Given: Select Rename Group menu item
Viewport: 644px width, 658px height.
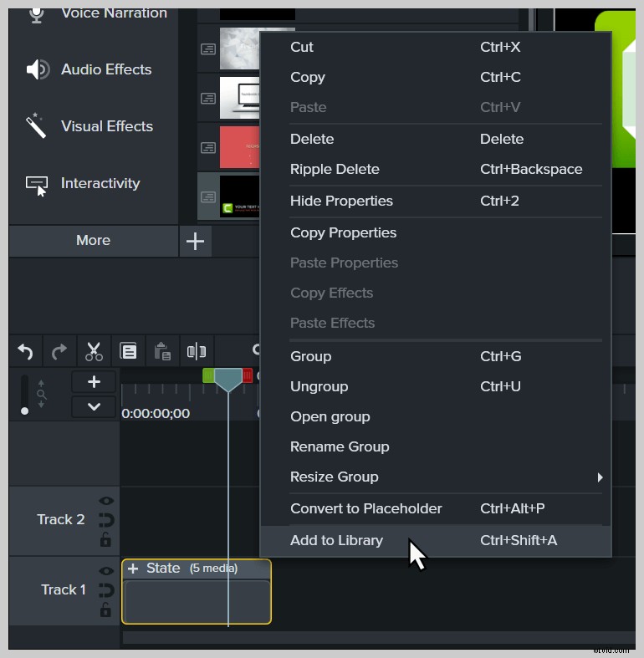Looking at the screenshot, I should 436,447.
